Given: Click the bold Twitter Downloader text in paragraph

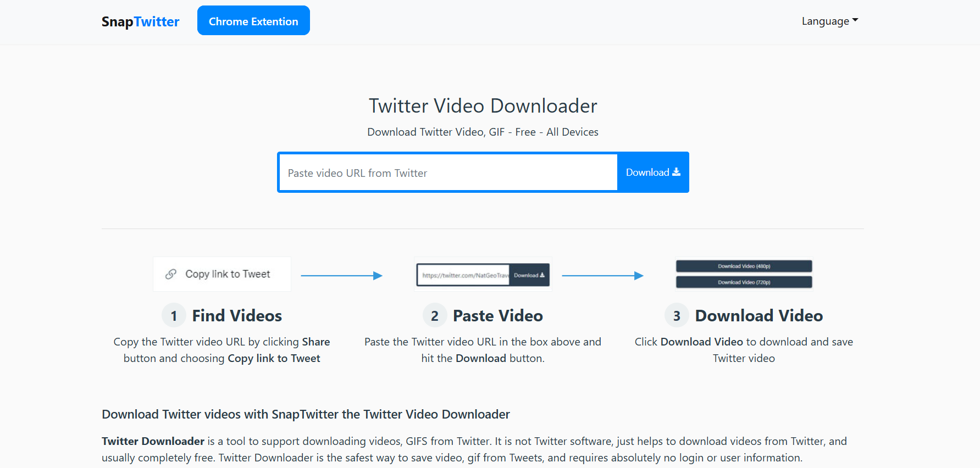Looking at the screenshot, I should [153, 441].
